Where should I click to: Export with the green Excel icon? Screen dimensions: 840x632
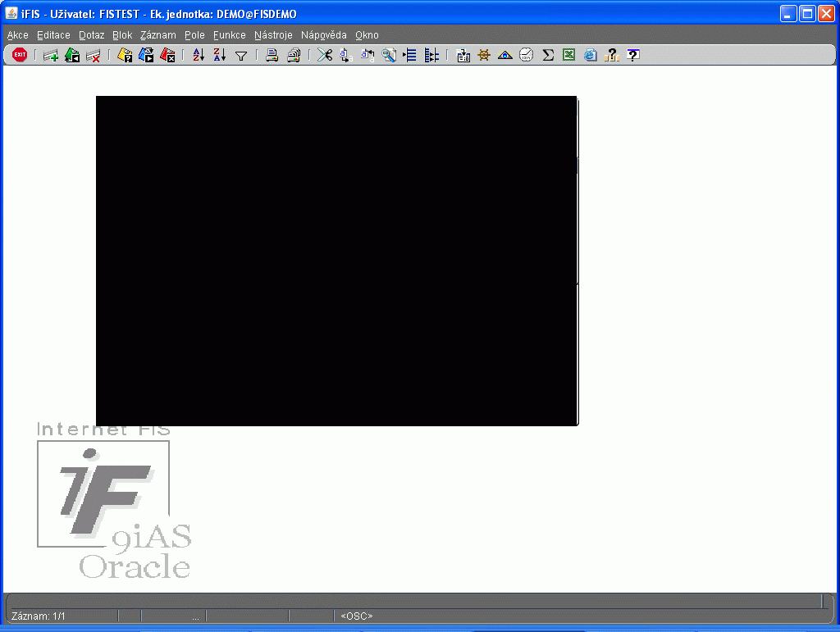coord(569,55)
